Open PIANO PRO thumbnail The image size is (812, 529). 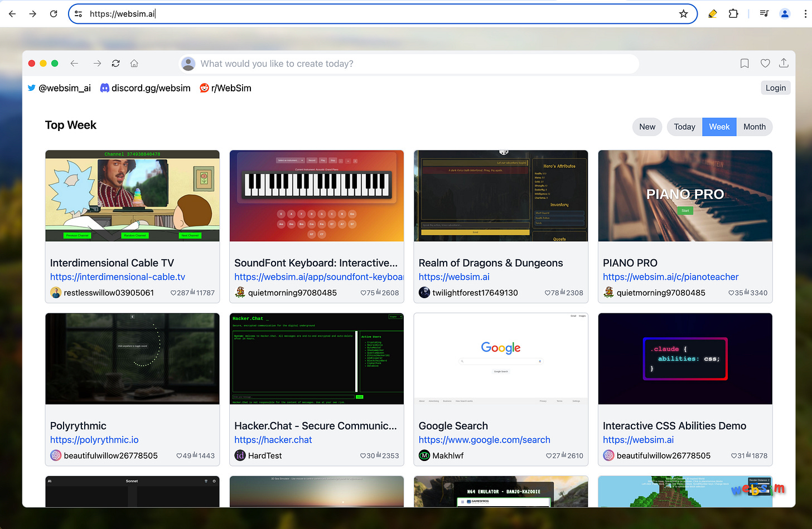pyautogui.click(x=685, y=196)
